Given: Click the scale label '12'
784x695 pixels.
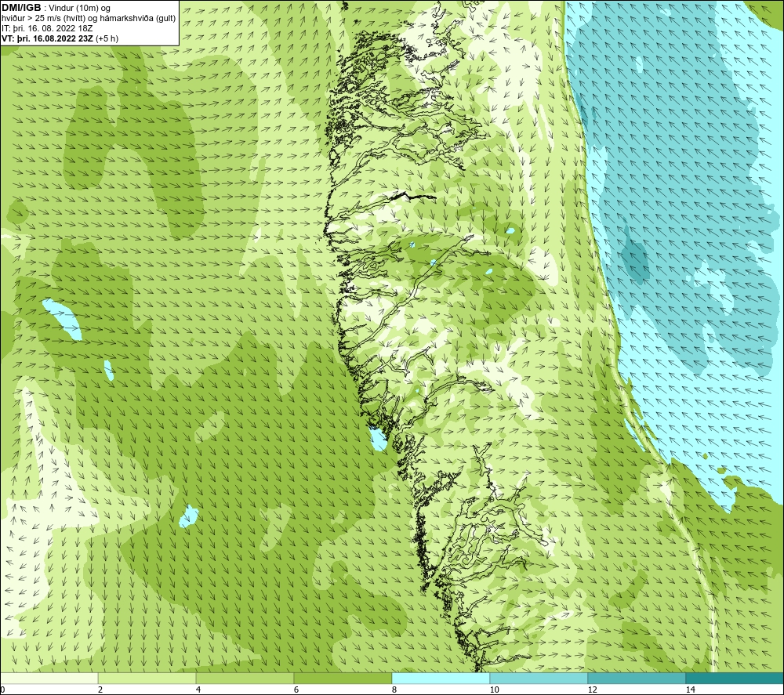Looking at the screenshot, I should point(592,690).
